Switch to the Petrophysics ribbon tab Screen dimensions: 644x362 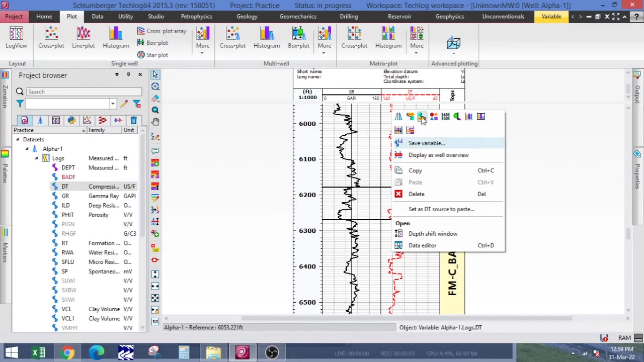pyautogui.click(x=196, y=16)
